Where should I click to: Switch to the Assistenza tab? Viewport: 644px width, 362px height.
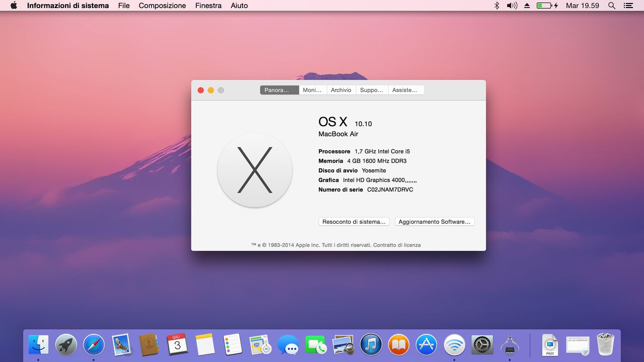pyautogui.click(x=406, y=90)
